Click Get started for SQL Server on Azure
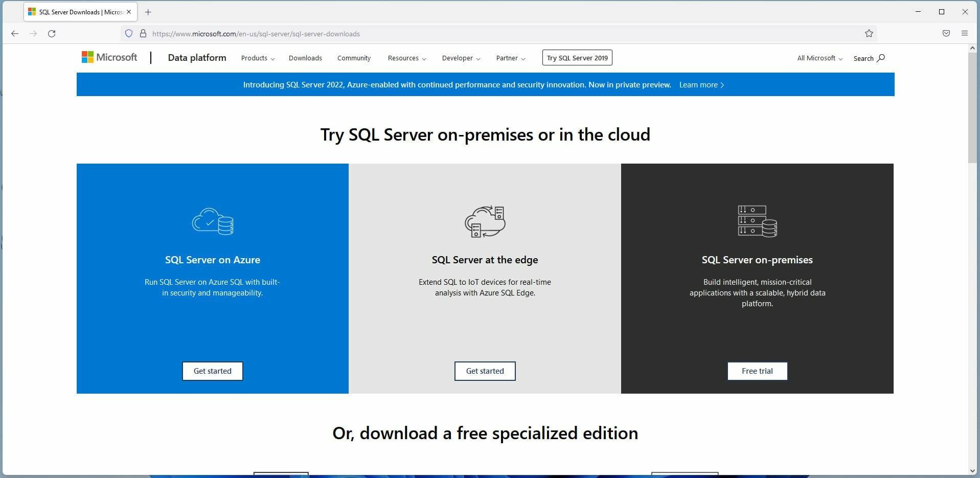 tap(212, 371)
